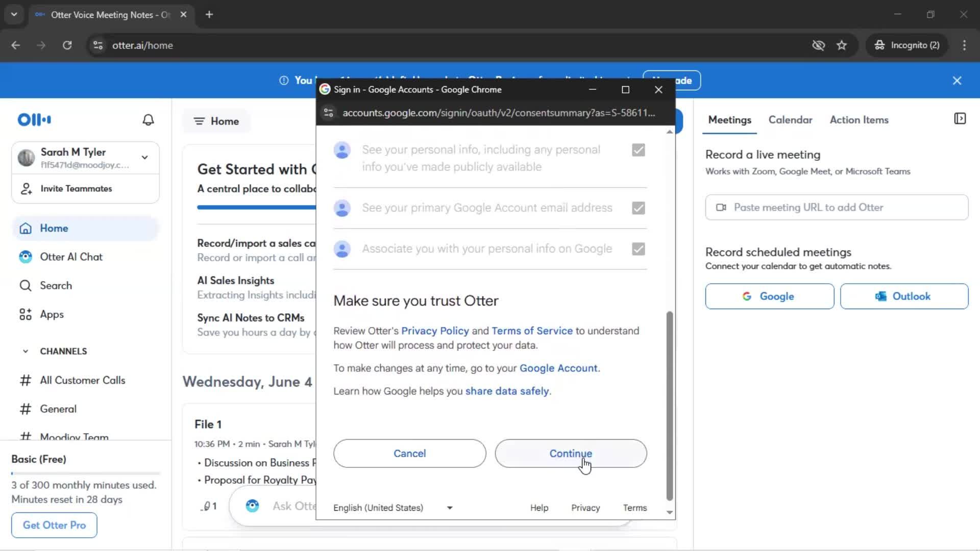Image resolution: width=980 pixels, height=551 pixels.
Task: Collapse the CHANNELS section
Action: 26,352
